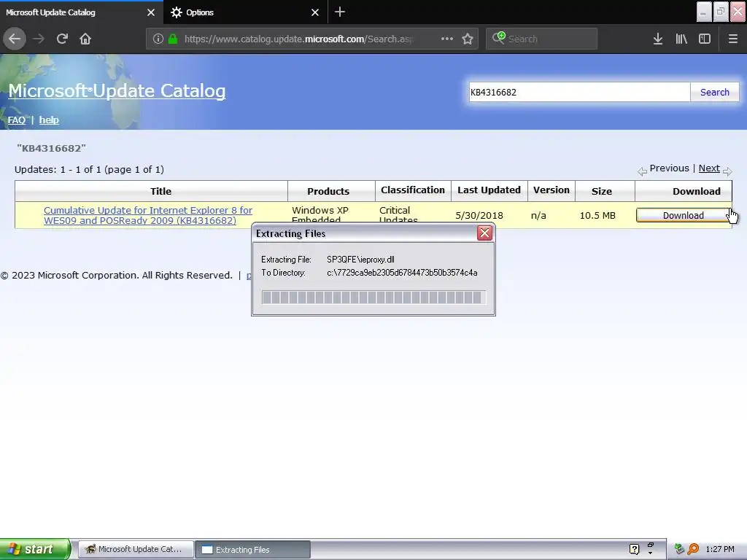
Task: Sort by Version column header
Action: pyautogui.click(x=551, y=190)
